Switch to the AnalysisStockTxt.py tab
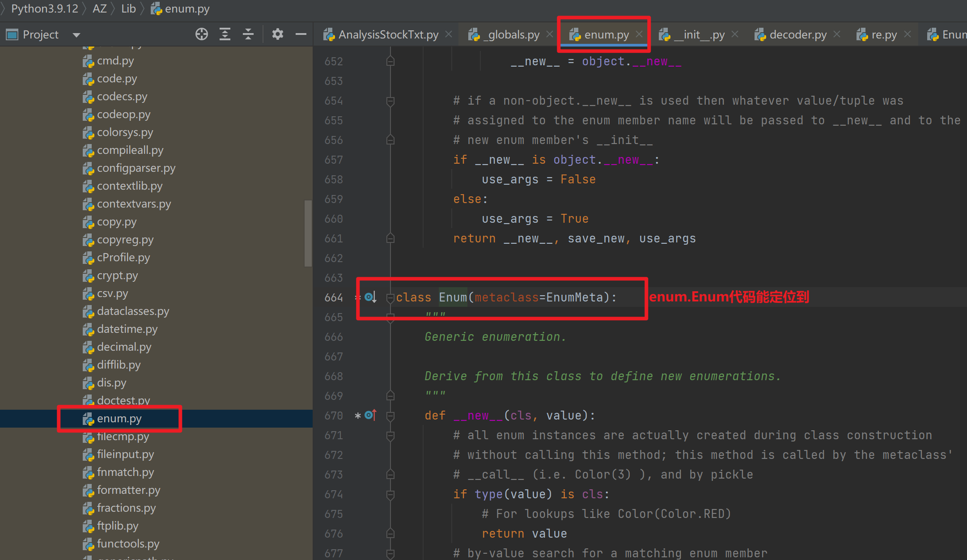The image size is (967, 560). pyautogui.click(x=388, y=34)
